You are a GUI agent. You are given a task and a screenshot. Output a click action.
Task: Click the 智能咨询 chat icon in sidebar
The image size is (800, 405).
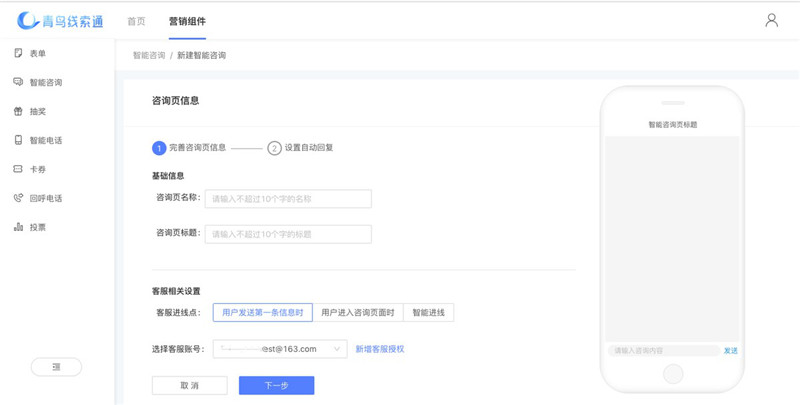[18, 82]
